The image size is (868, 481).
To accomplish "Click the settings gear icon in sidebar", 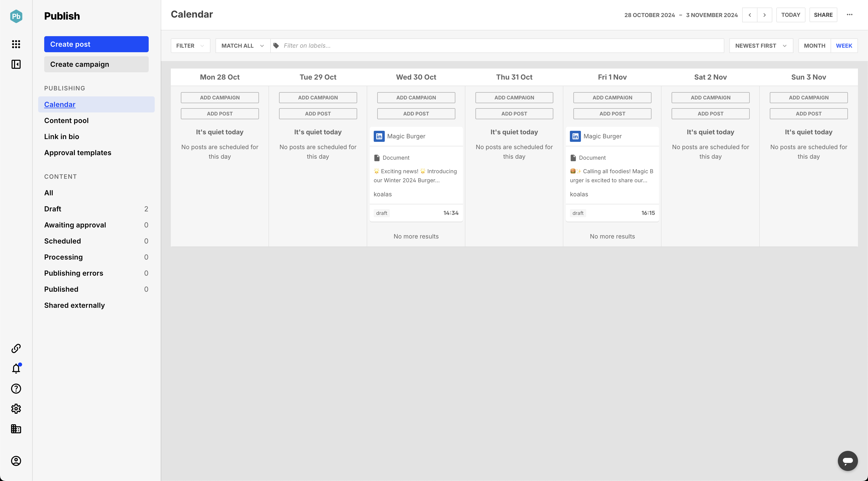I will pyautogui.click(x=16, y=409).
